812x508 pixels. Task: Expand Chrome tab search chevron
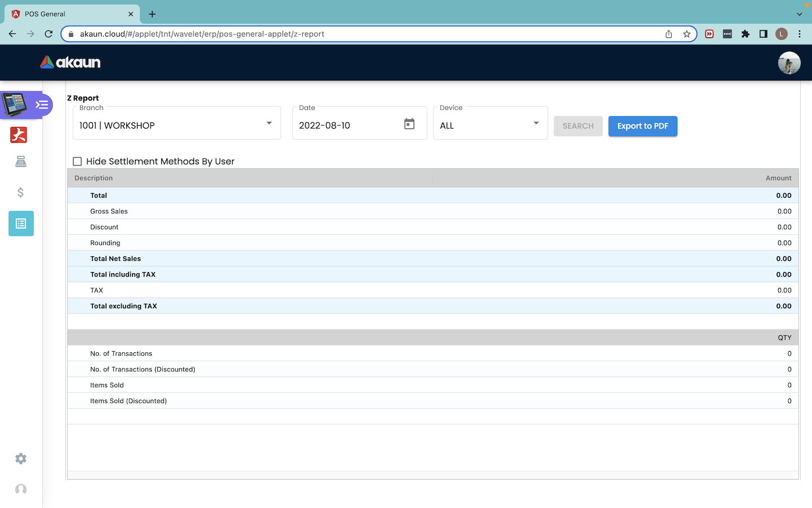[799, 14]
